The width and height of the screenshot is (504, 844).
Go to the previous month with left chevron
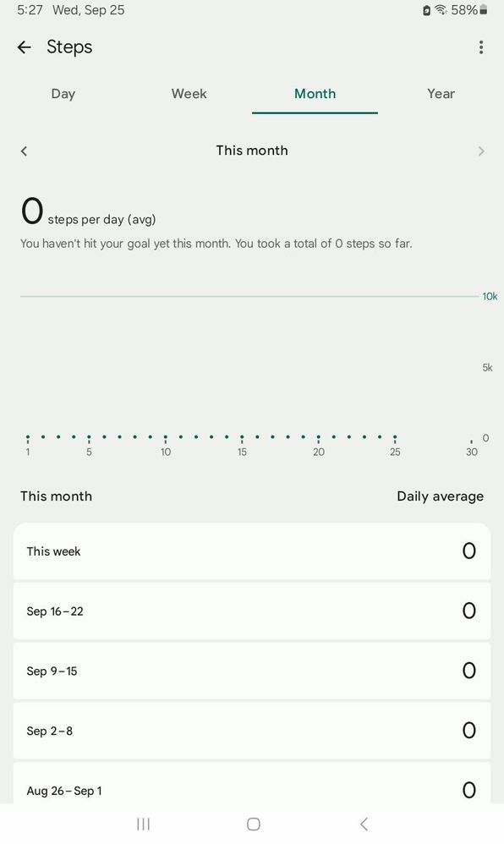click(x=24, y=151)
